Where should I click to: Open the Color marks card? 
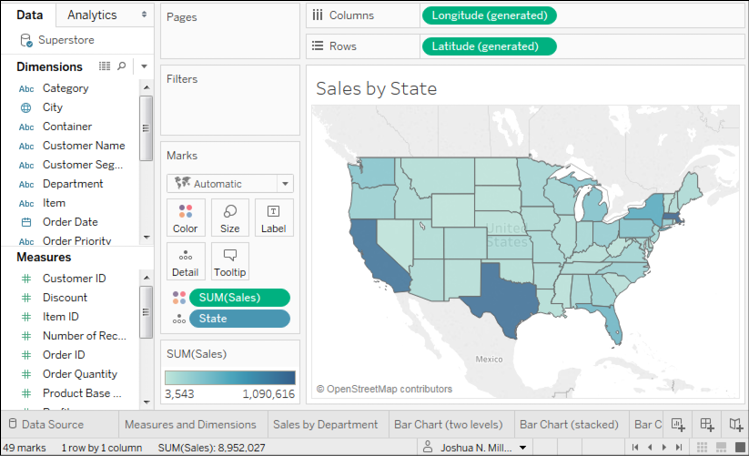(185, 217)
